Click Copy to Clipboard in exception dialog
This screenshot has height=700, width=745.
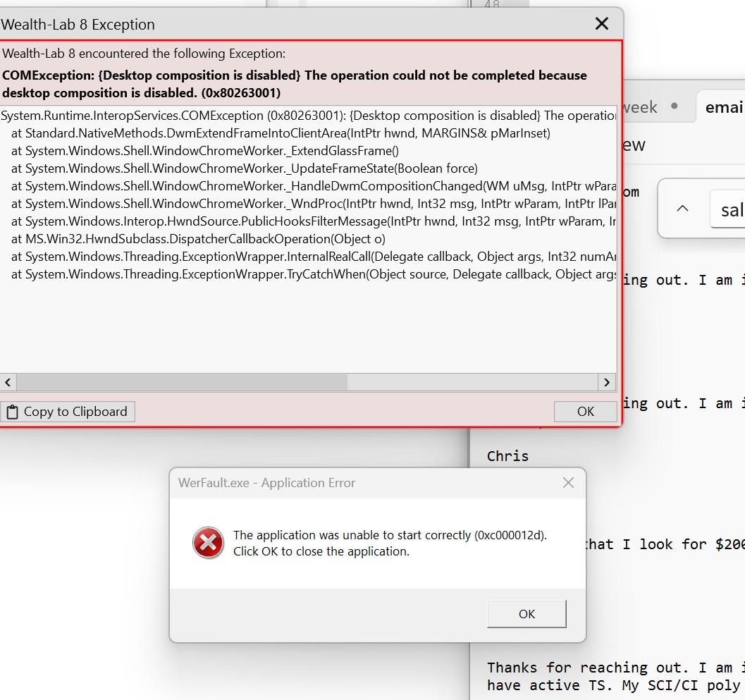[x=68, y=412]
